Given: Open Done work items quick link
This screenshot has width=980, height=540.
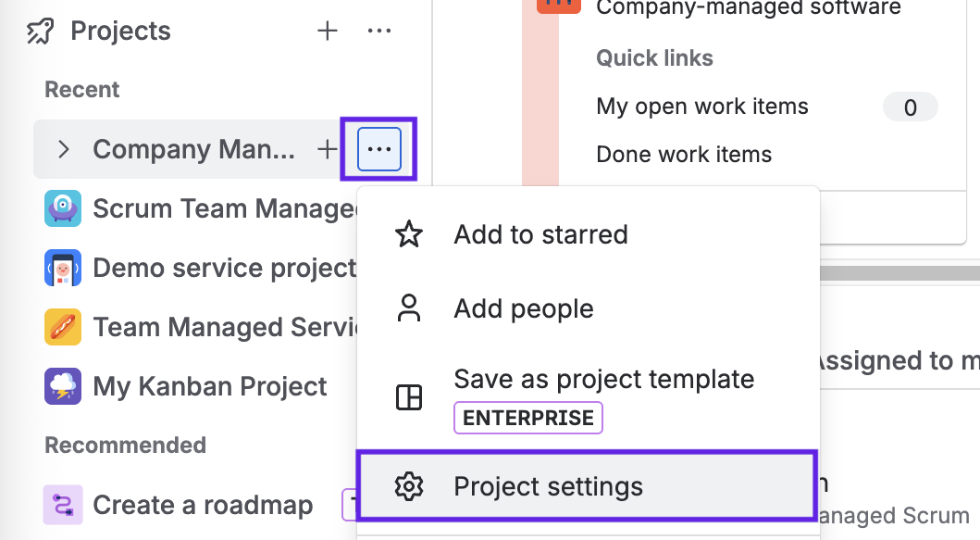Looking at the screenshot, I should (684, 155).
